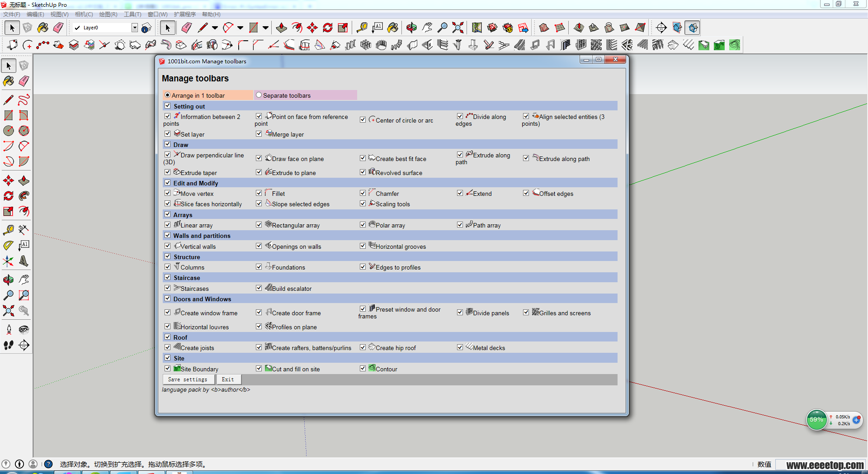Uncheck the 'Build escalator' checkbox

(x=259, y=288)
